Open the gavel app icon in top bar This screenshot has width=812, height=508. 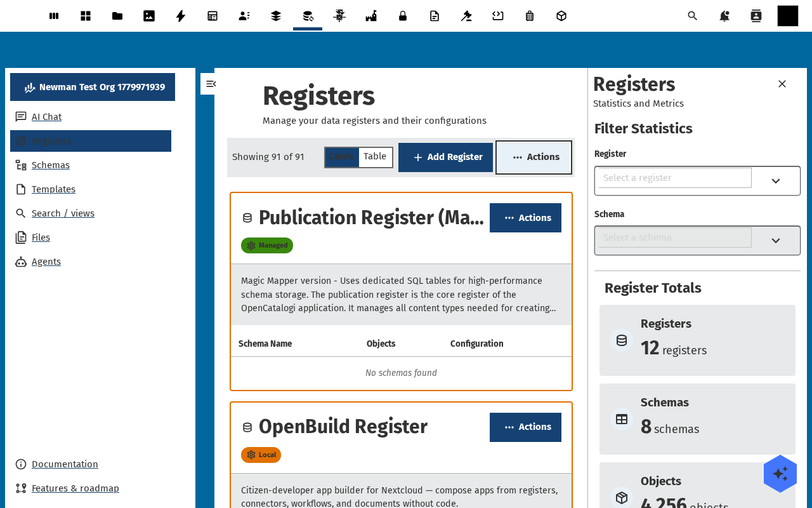466,16
